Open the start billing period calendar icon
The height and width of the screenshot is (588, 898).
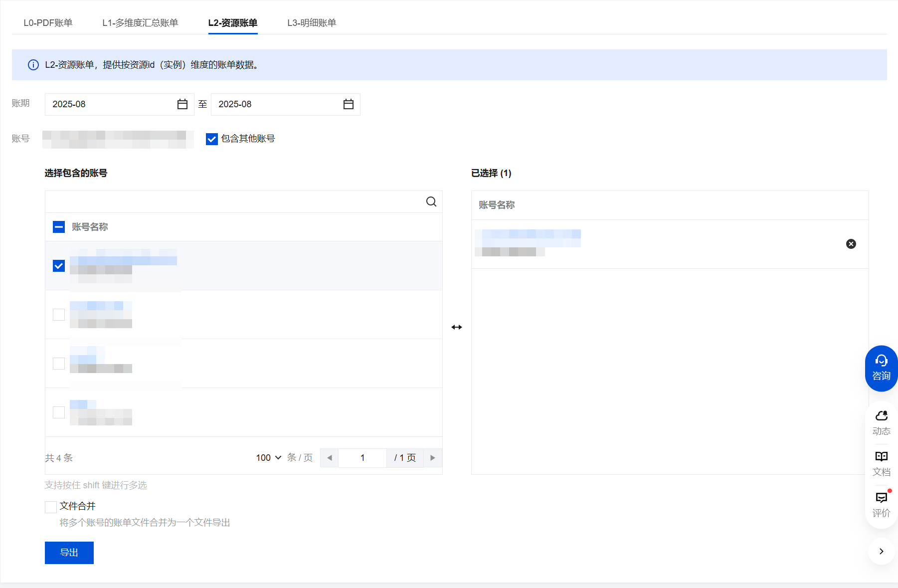click(182, 104)
